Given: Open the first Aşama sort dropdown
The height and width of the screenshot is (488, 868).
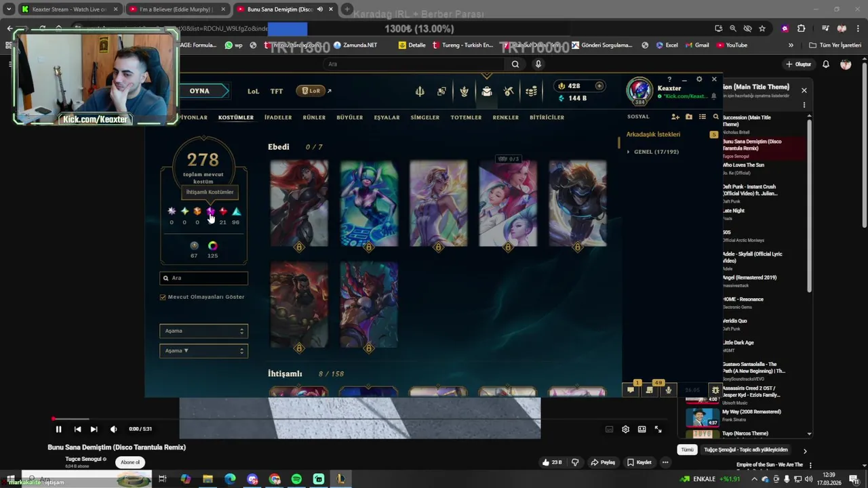Looking at the screenshot, I should (203, 331).
